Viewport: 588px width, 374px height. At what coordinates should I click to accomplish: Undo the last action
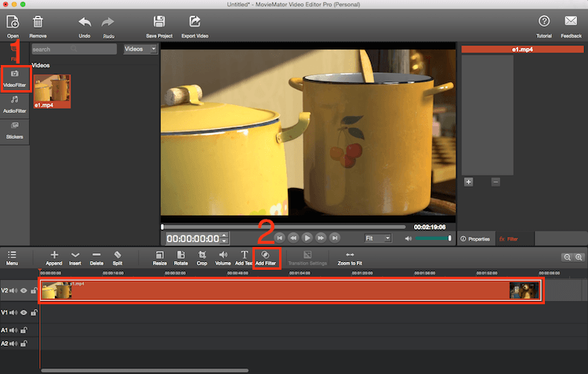point(85,22)
